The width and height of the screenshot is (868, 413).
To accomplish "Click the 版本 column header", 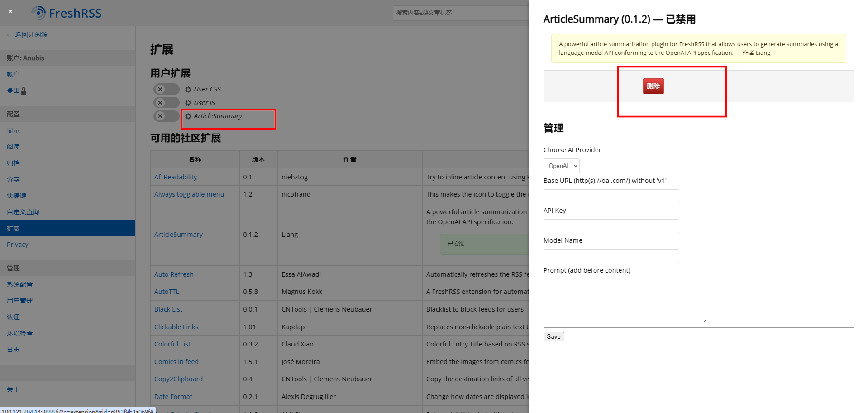I will pyautogui.click(x=258, y=159).
